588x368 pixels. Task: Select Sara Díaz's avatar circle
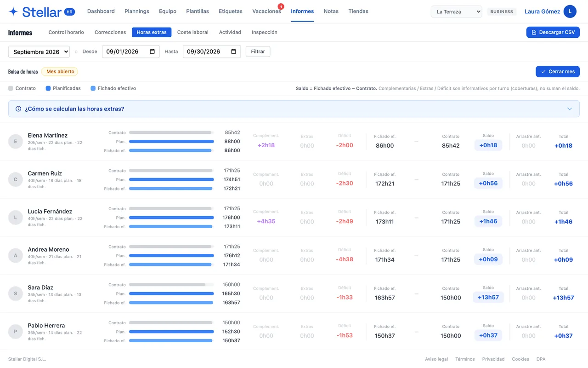[16, 293]
